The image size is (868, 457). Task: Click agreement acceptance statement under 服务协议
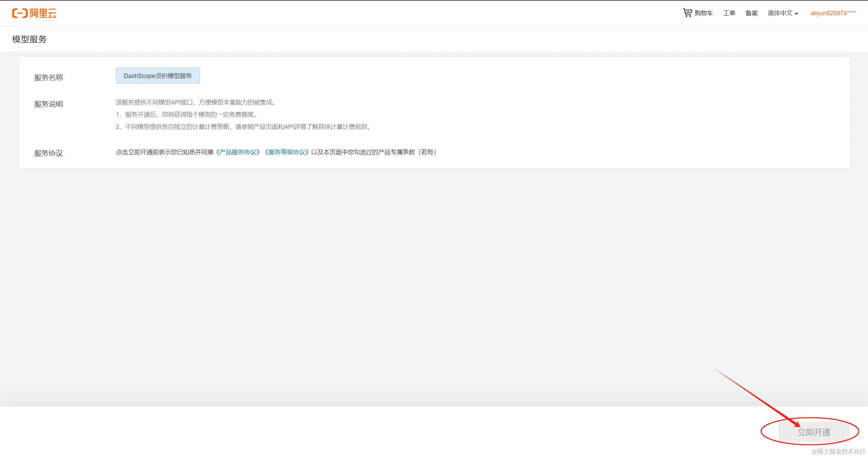[x=276, y=152]
